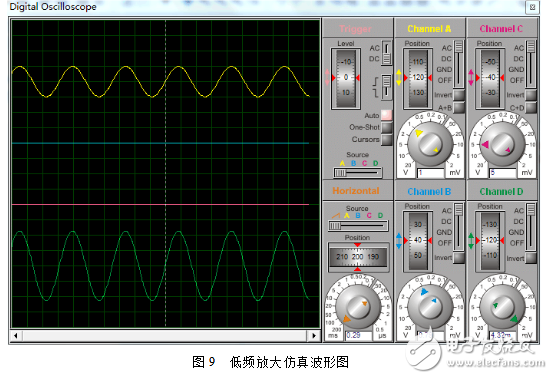This screenshot has width=553, height=379.
Task: Click the Horizontal timebase value field
Action: (x=359, y=335)
